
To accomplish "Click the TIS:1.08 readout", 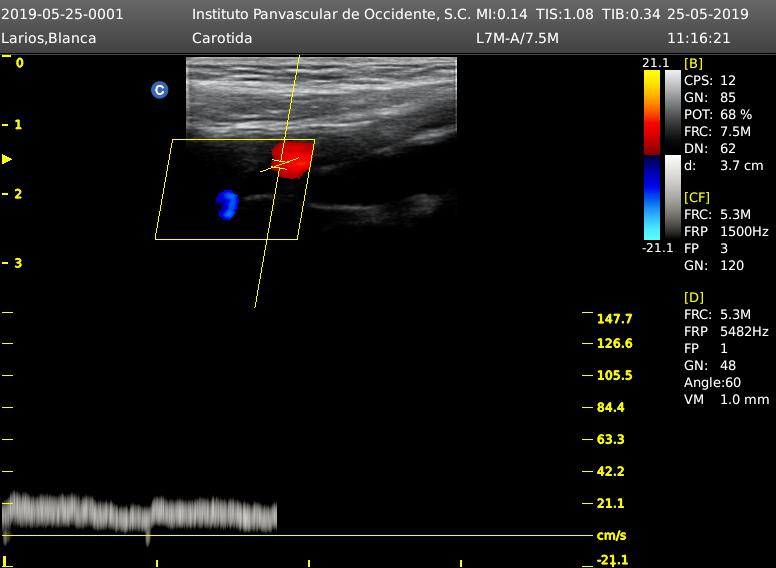I will click(565, 14).
